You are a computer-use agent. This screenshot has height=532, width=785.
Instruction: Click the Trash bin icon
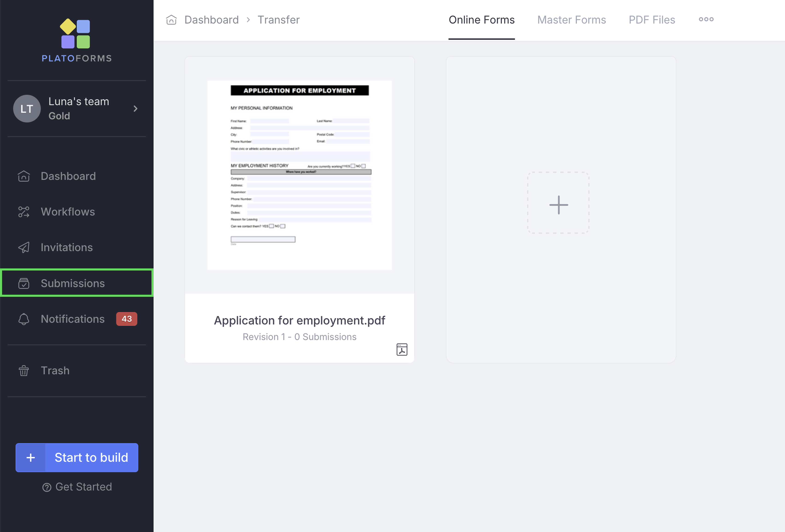coord(24,371)
